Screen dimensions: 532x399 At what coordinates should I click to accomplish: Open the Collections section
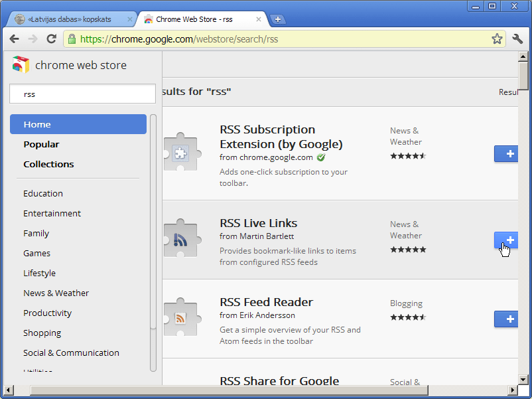(48, 164)
